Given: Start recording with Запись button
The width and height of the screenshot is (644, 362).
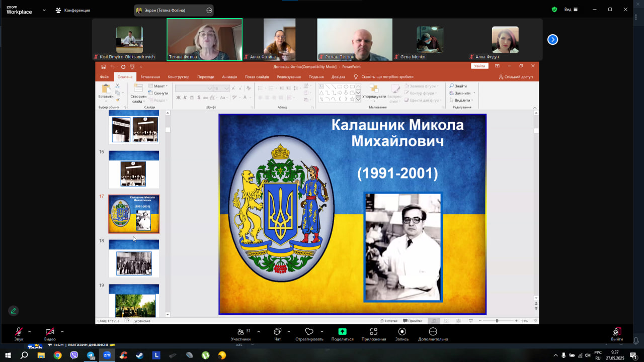Looking at the screenshot, I should point(402,334).
